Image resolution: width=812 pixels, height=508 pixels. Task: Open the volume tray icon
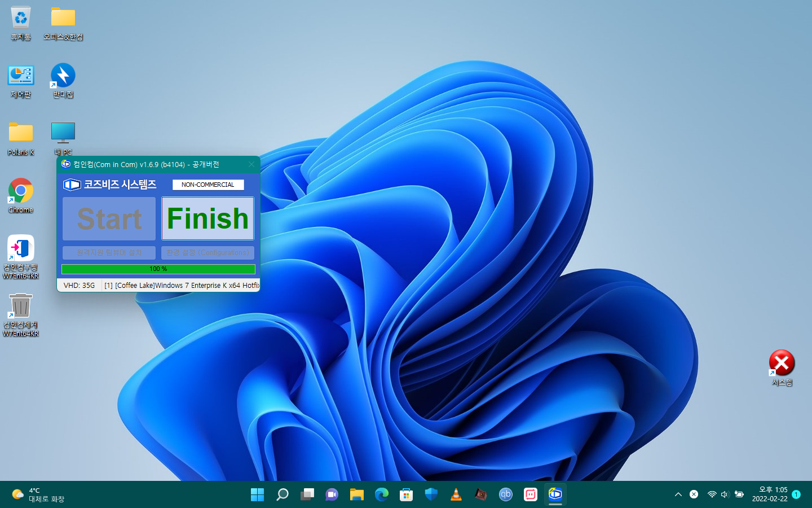click(x=725, y=494)
